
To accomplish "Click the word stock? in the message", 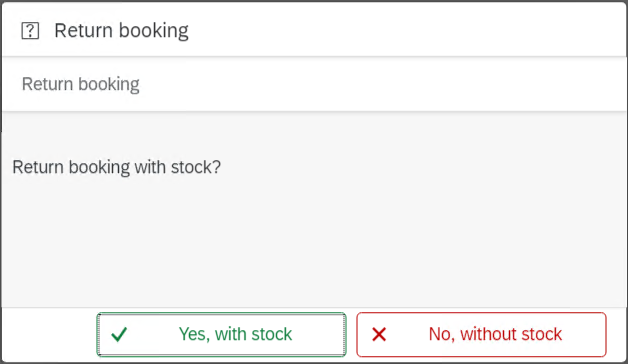I will click(196, 167).
